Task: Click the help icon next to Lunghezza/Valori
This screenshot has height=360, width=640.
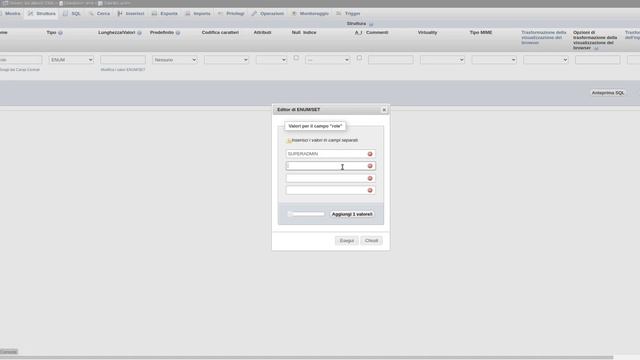Action: click(x=139, y=33)
